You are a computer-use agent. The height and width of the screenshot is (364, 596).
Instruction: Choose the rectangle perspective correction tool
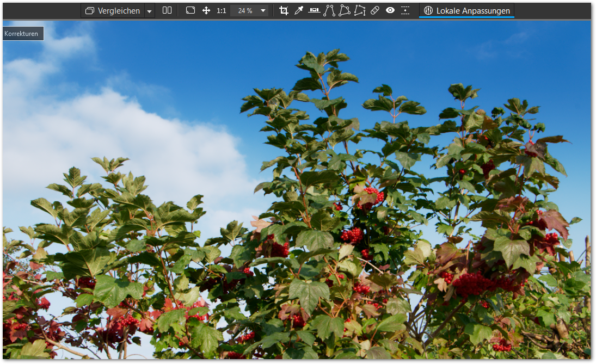pos(345,10)
